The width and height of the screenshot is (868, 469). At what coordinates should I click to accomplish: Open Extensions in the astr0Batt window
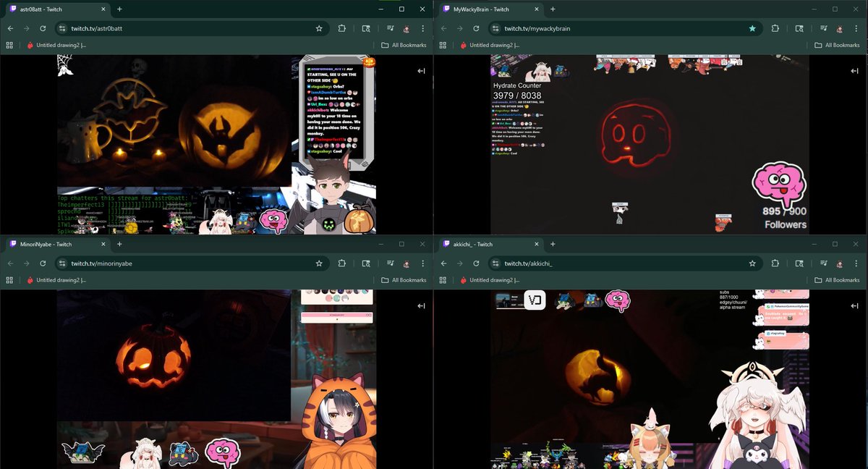tap(341, 28)
